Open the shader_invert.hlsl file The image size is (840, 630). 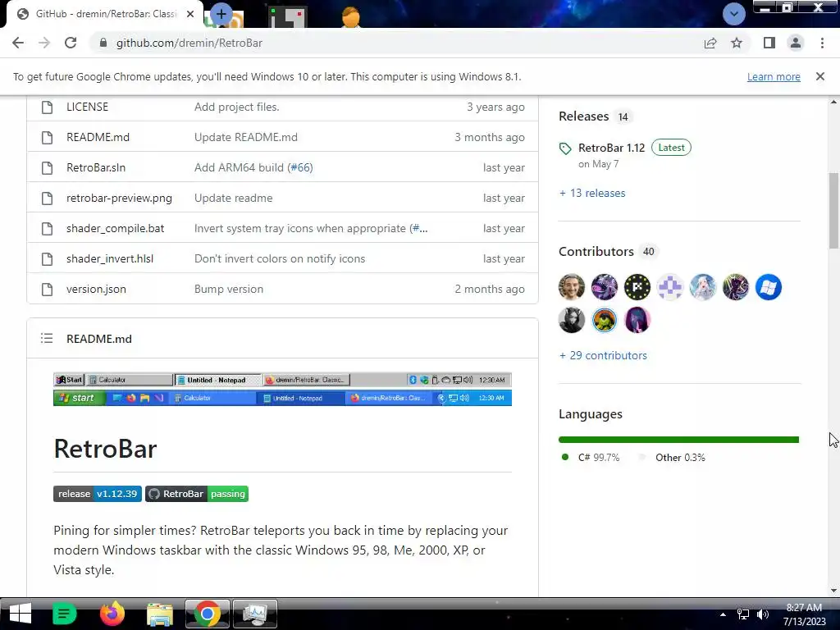(x=110, y=258)
